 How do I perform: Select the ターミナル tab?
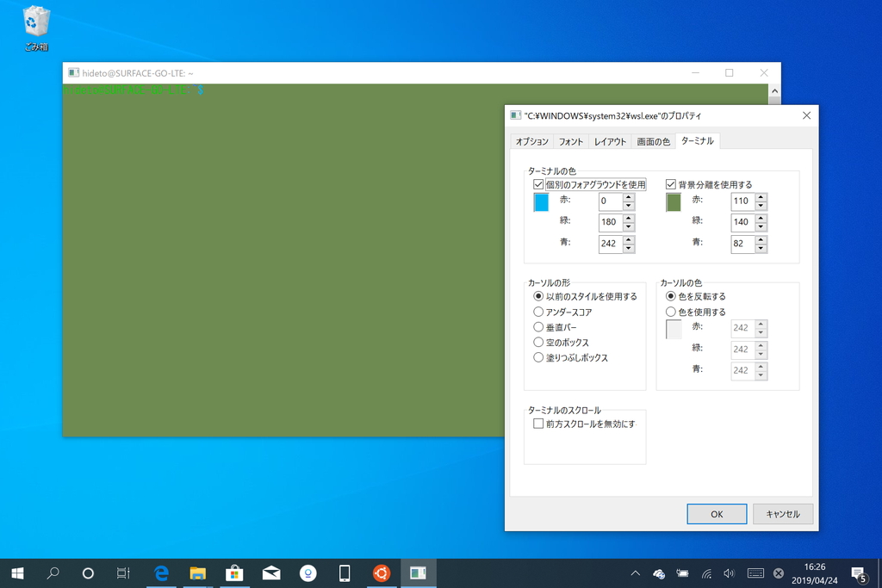coord(698,140)
